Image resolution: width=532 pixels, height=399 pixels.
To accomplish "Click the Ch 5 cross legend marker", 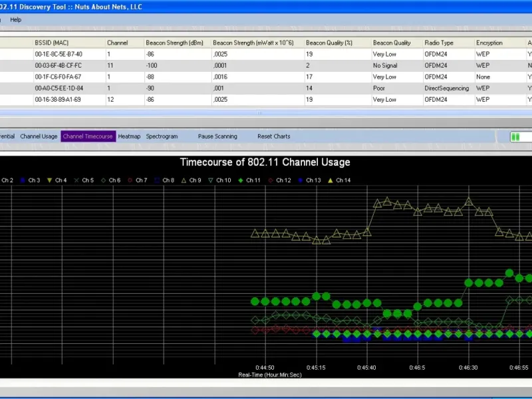I will click(76, 180).
